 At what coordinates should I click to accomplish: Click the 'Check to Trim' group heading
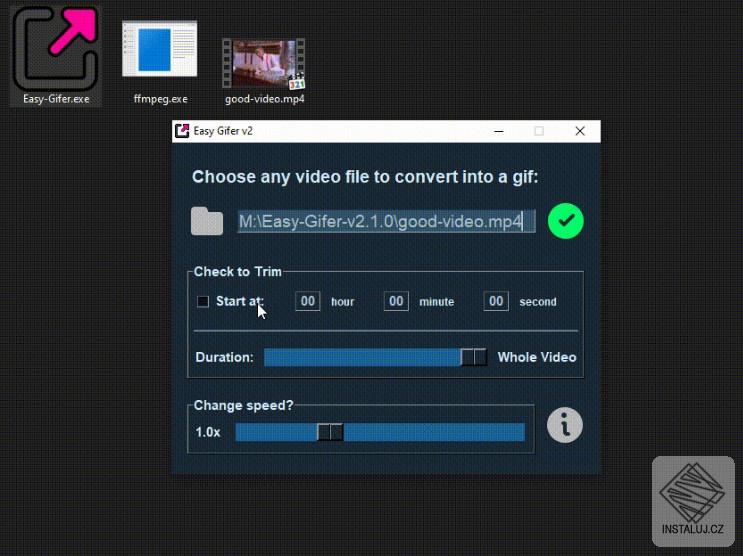(237, 272)
